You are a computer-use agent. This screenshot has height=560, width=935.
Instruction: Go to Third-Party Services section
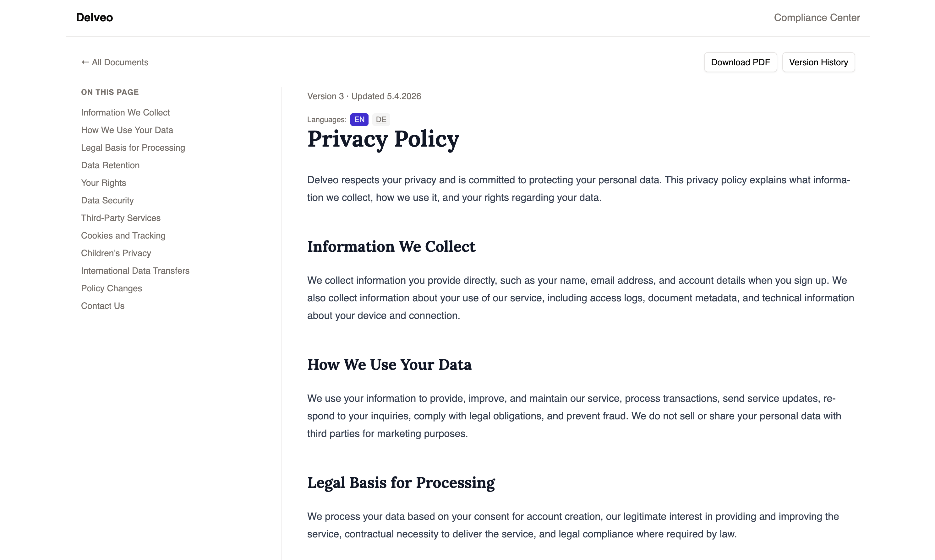(121, 218)
